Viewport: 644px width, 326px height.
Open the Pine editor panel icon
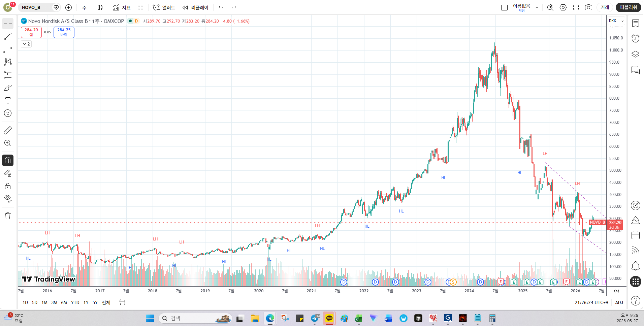[x=636, y=220]
